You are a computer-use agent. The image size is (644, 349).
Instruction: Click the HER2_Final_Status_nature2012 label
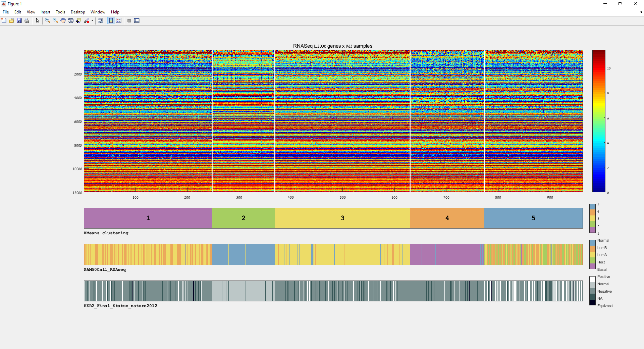[x=120, y=306]
